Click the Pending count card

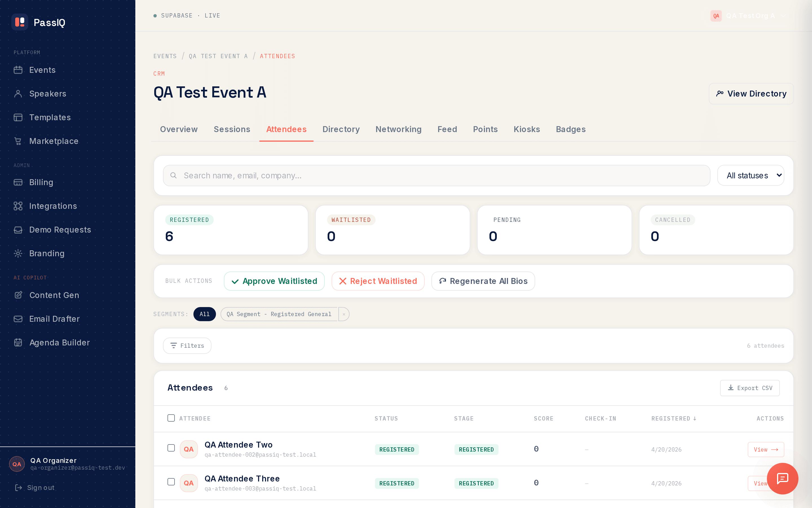[554, 230]
